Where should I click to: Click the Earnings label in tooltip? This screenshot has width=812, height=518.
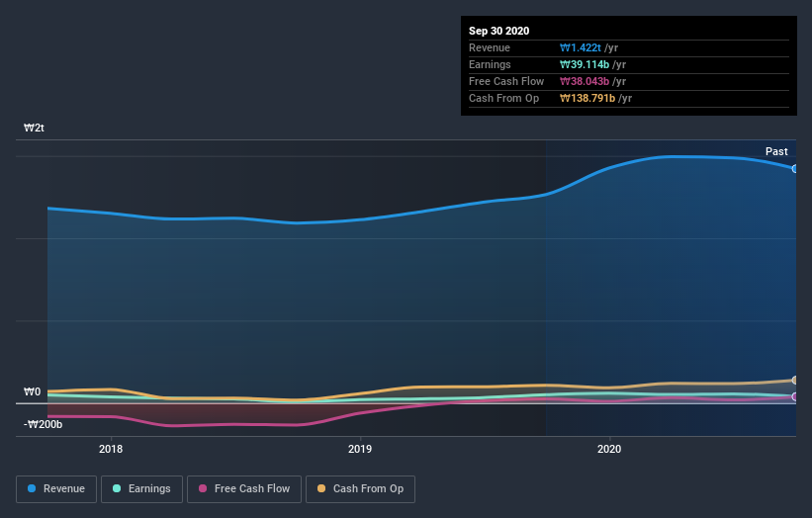[490, 64]
